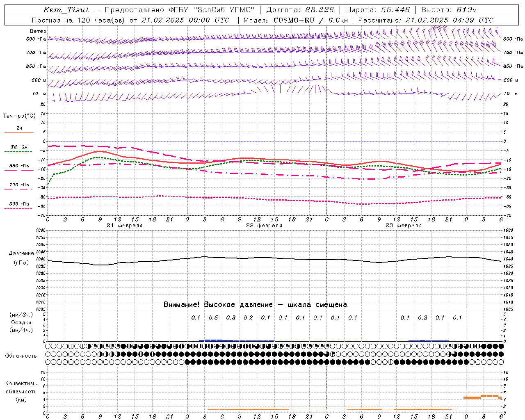Click the 'Ветер' wind panel label
This screenshot has width=525, height=420.
click(38, 31)
